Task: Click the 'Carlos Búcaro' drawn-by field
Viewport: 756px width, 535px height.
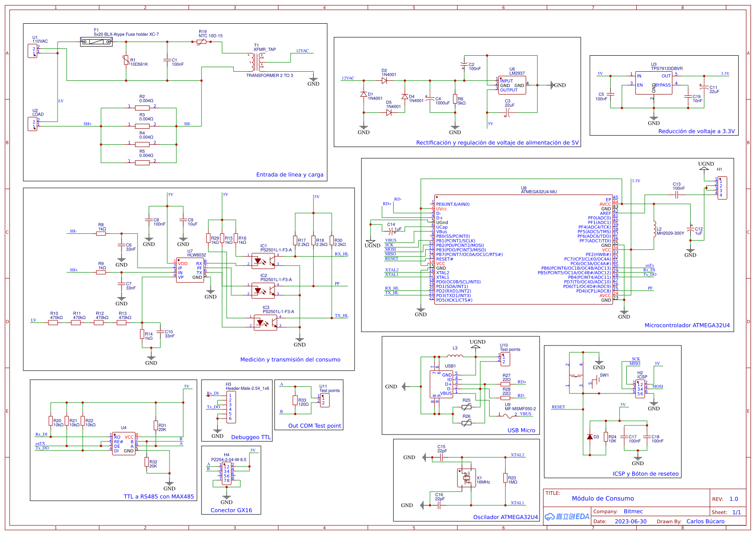Action: 705,521
